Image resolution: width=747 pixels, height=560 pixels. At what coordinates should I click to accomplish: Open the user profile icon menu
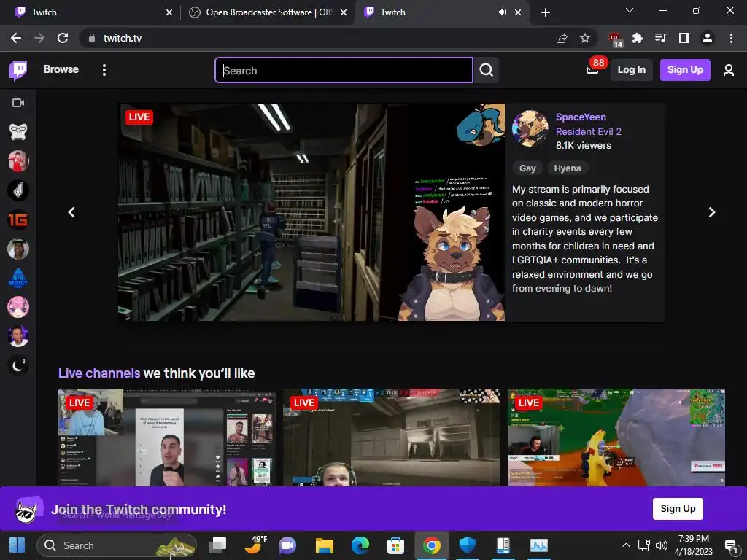pyautogui.click(x=729, y=71)
